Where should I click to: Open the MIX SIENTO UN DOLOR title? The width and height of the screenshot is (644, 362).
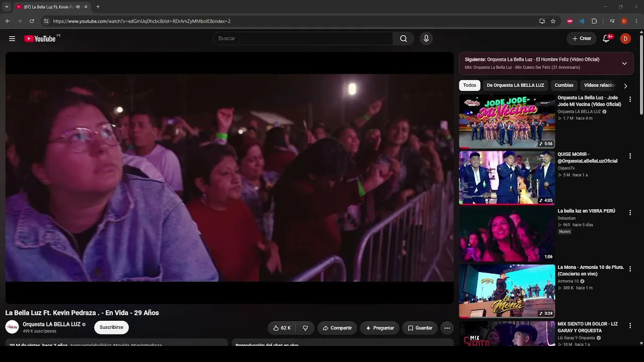pyautogui.click(x=588, y=327)
